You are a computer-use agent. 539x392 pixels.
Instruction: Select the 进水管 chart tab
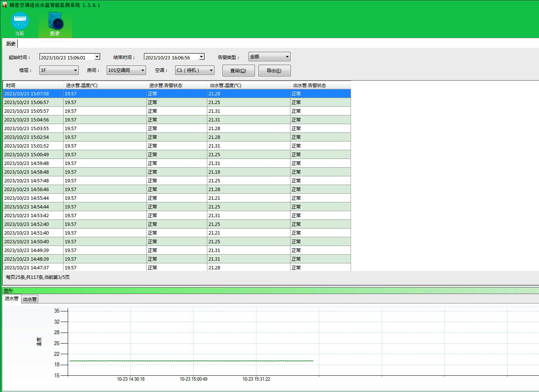coord(11,299)
